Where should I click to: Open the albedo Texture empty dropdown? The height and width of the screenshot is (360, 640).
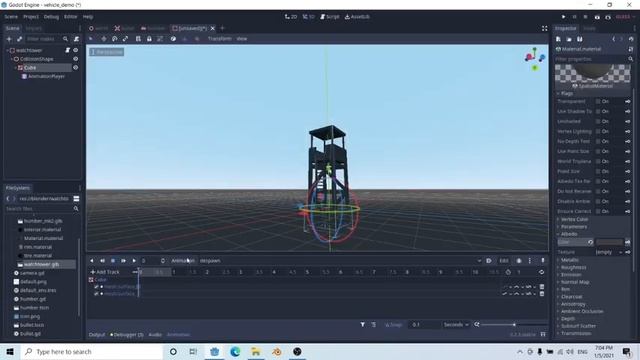click(x=609, y=252)
